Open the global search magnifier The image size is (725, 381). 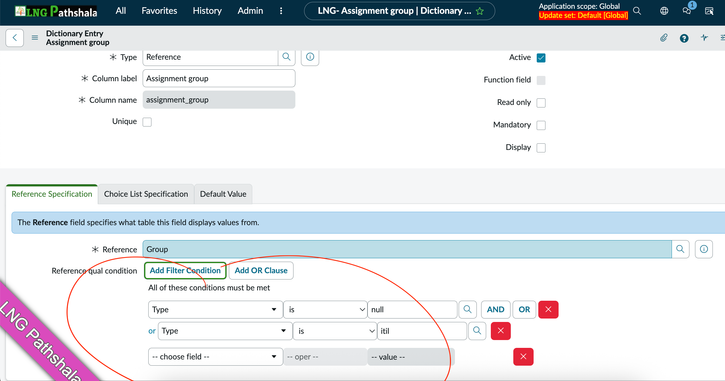(637, 11)
